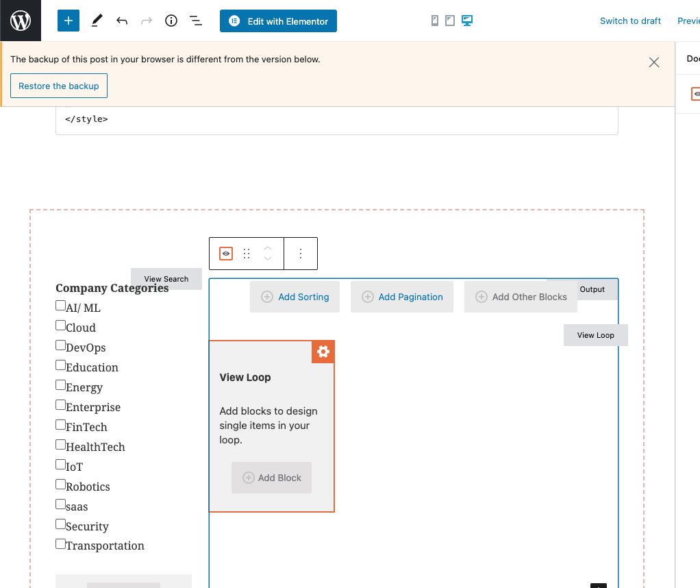Click Add Pagination button
This screenshot has height=588, width=700.
(402, 297)
